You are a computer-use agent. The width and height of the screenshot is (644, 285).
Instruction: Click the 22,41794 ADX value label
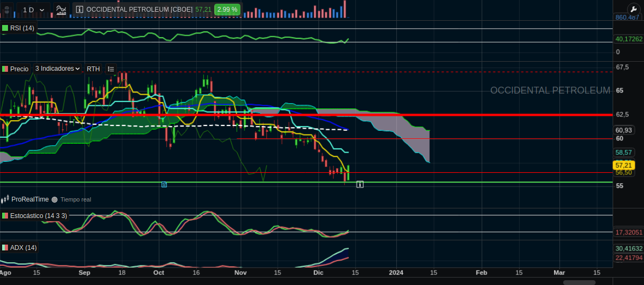point(629,258)
